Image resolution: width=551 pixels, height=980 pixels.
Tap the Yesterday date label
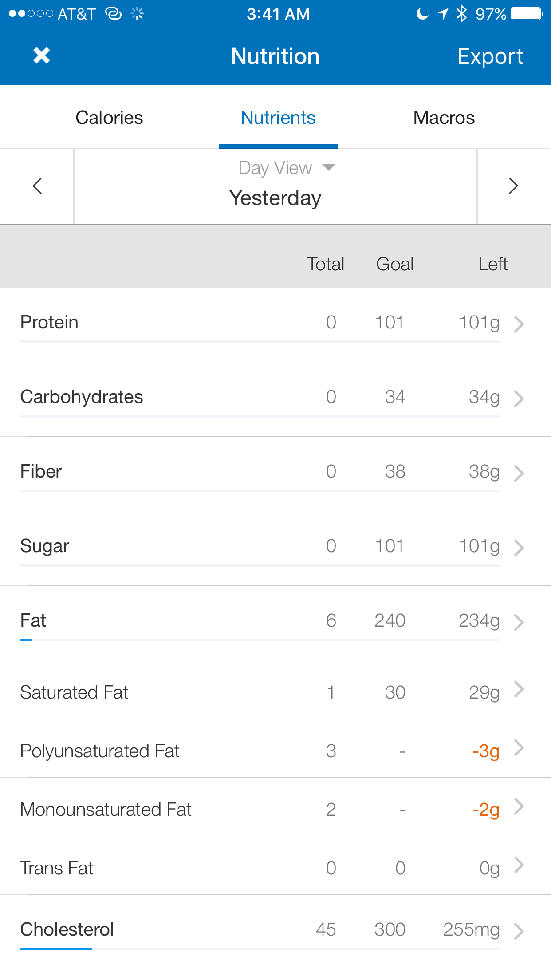pyautogui.click(x=275, y=198)
